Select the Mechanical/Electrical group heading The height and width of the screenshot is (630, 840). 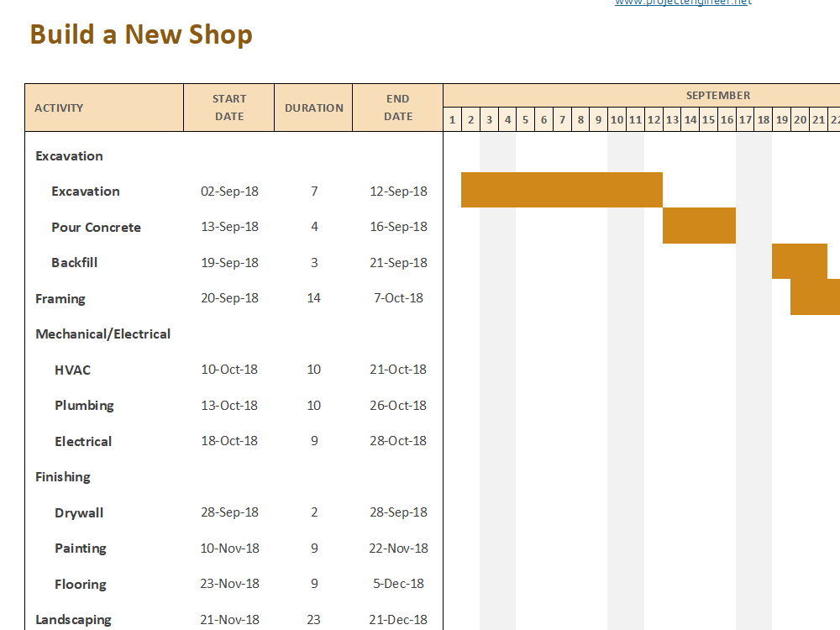tap(102, 334)
